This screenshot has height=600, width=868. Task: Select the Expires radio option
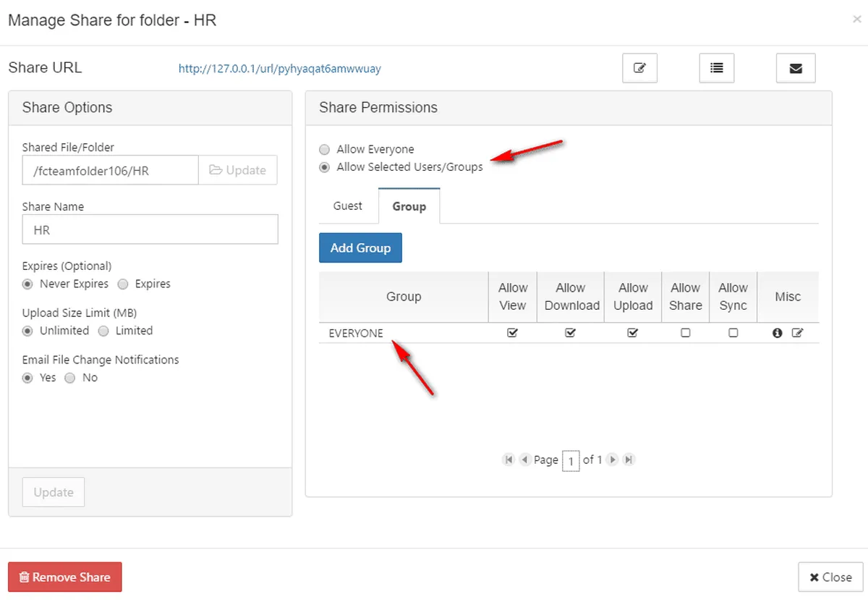tap(123, 284)
